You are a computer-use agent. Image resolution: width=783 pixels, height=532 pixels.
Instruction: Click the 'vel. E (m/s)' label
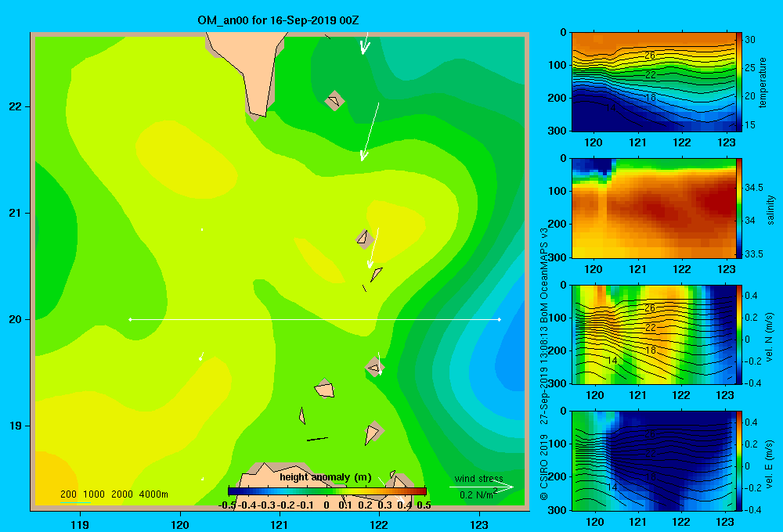770,462
